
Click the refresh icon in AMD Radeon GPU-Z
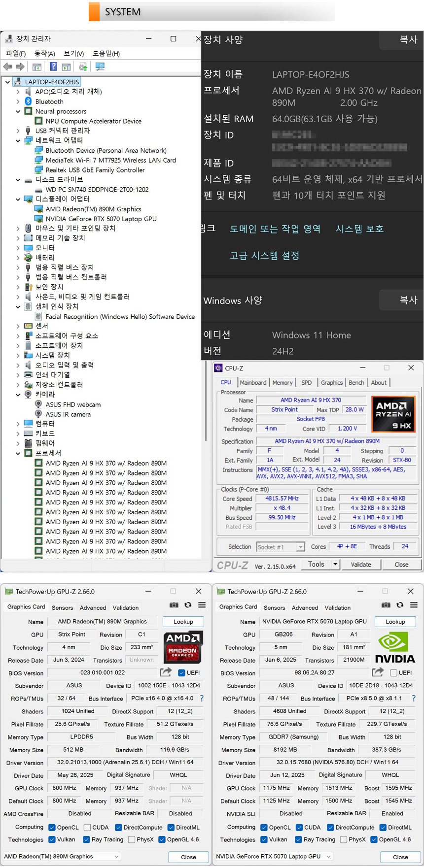188,605
